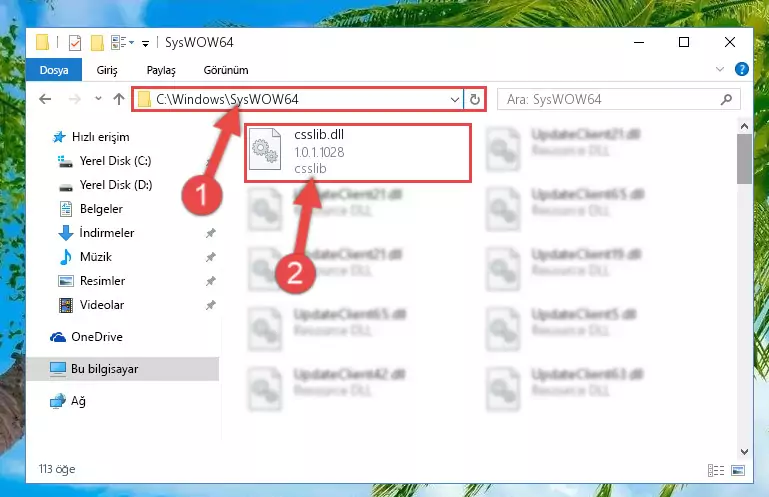Switch to details view icon in status bar
This screenshot has height=497, width=769.
716,471
